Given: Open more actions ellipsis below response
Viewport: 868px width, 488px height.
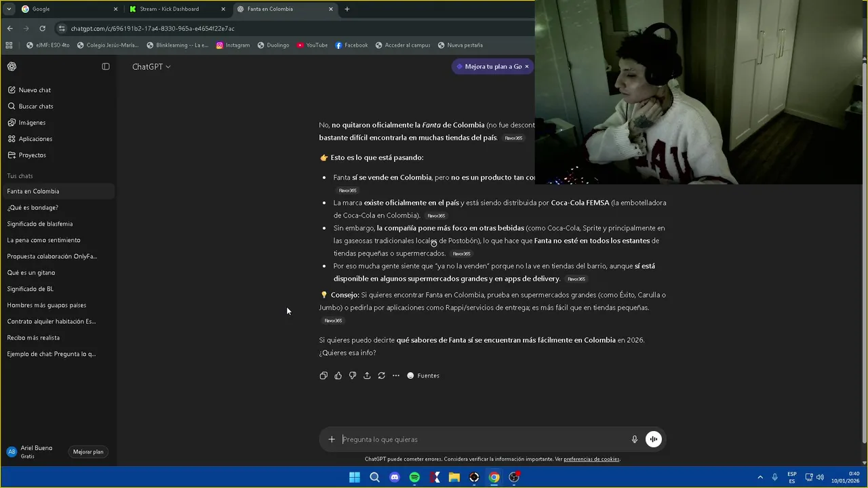Looking at the screenshot, I should 396,375.
